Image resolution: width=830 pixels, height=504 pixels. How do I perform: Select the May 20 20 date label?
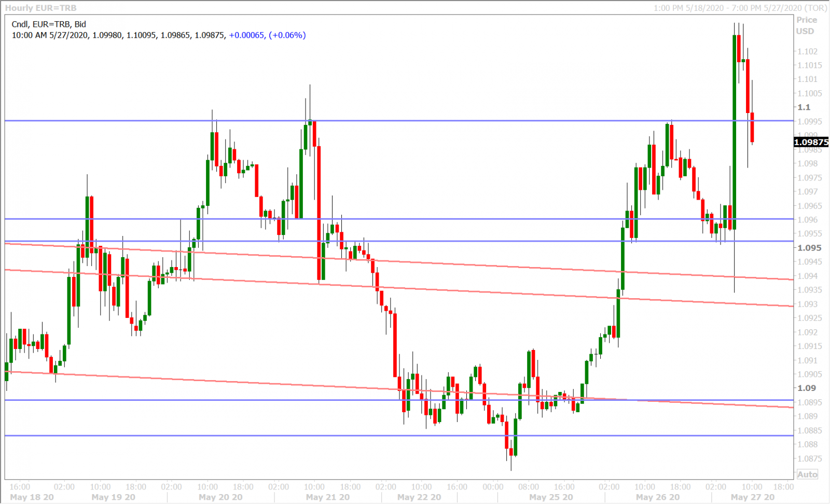220,497
